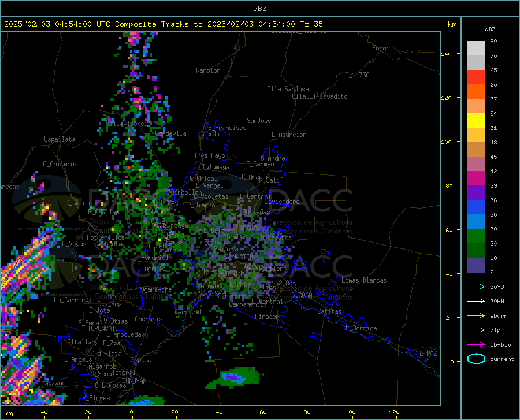
Task: Pick the dark orange 57–60 dBZ swatch
Action: [x=476, y=92]
